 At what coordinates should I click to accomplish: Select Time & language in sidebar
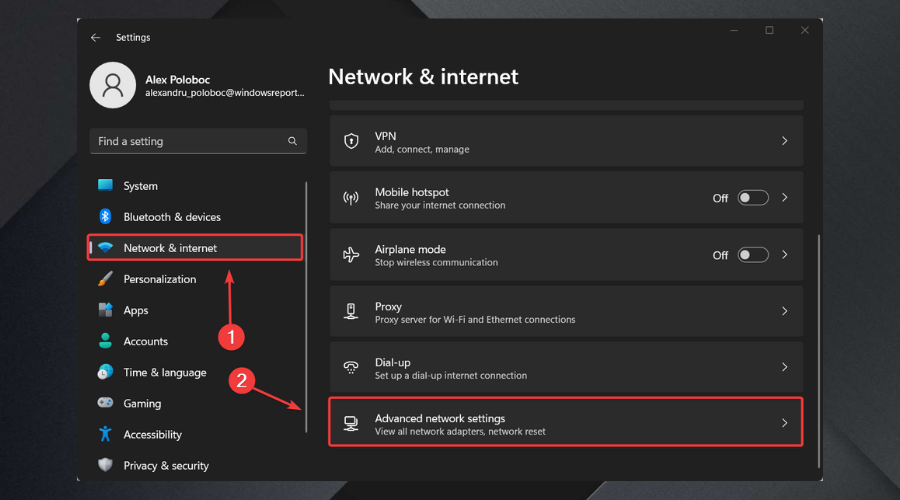(164, 372)
